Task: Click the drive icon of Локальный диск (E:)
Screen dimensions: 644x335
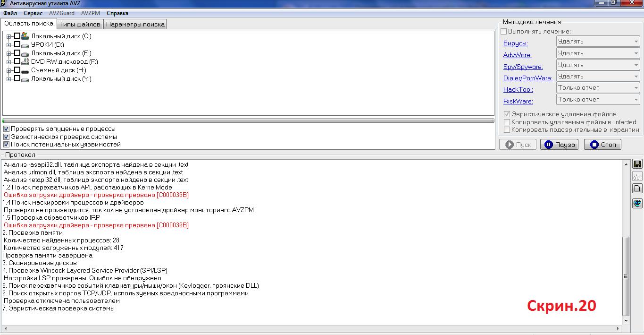Action: [x=25, y=53]
